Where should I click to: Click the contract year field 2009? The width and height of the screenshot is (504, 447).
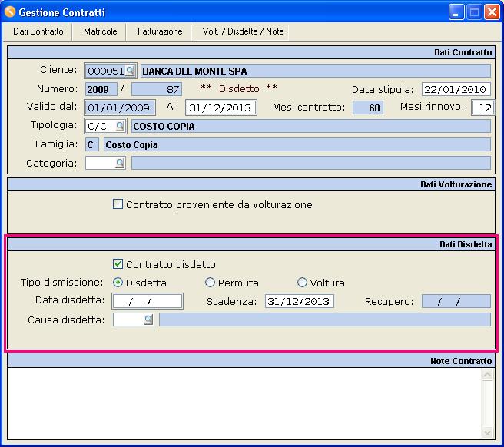(101, 89)
